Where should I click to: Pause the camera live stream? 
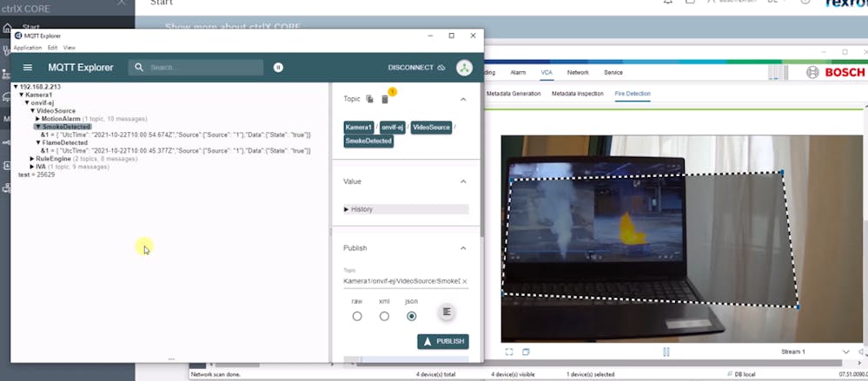[x=666, y=351]
